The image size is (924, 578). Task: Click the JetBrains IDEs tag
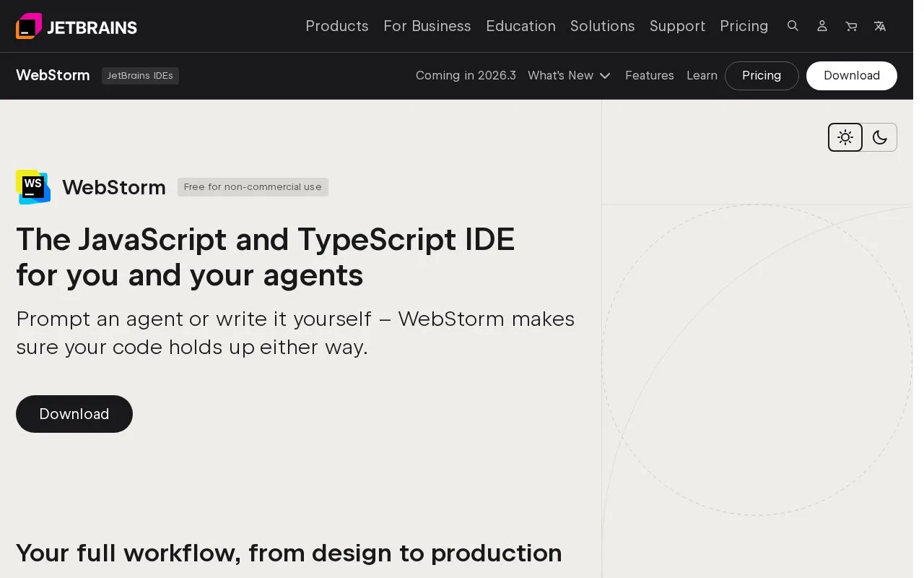140,76
